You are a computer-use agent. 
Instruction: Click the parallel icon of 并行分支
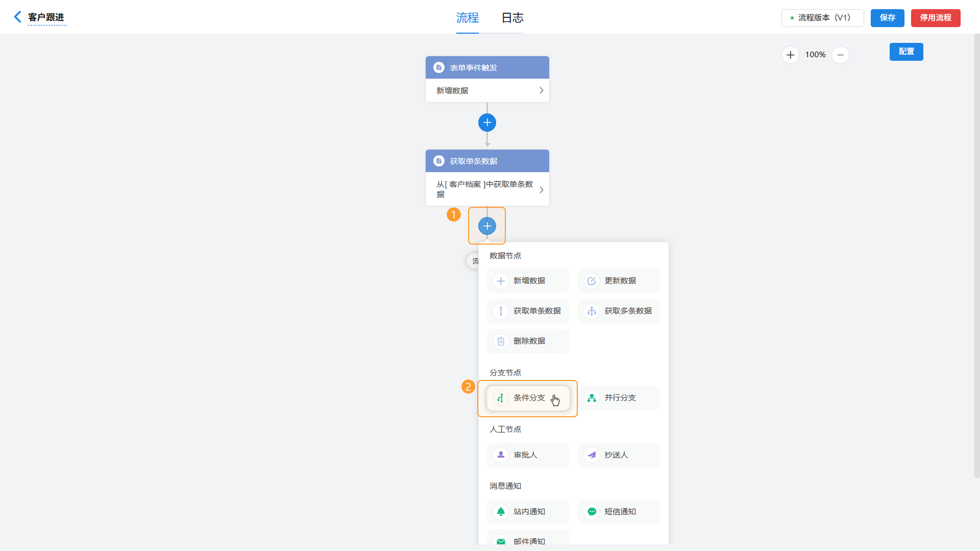(592, 398)
